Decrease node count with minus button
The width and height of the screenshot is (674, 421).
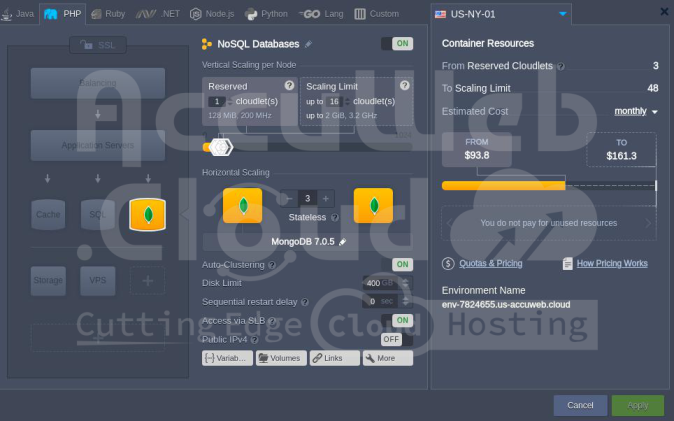pos(289,198)
